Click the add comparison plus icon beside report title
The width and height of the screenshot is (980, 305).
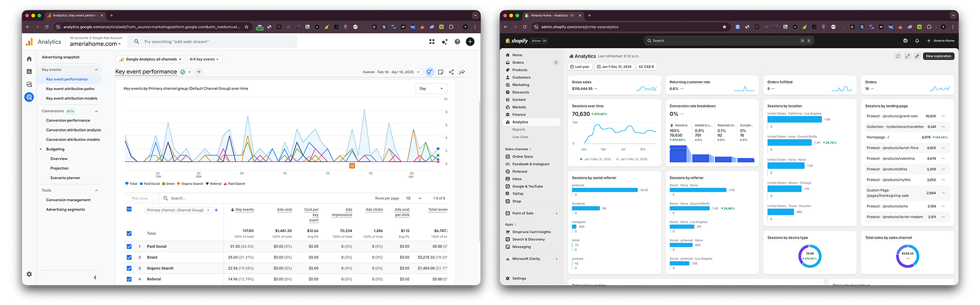(199, 72)
